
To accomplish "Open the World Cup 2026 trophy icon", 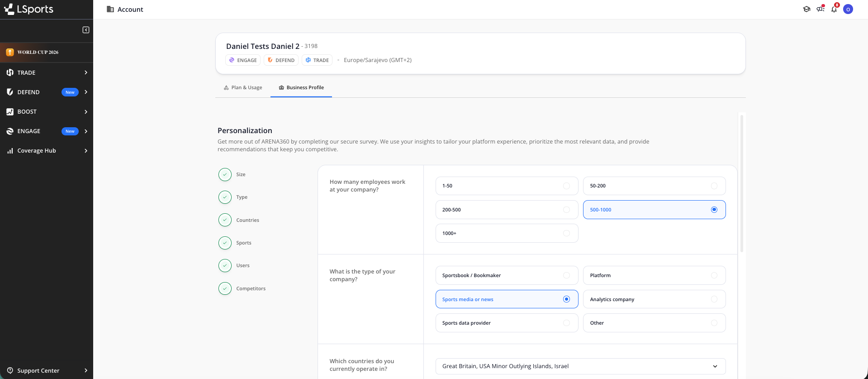I will click(x=10, y=52).
